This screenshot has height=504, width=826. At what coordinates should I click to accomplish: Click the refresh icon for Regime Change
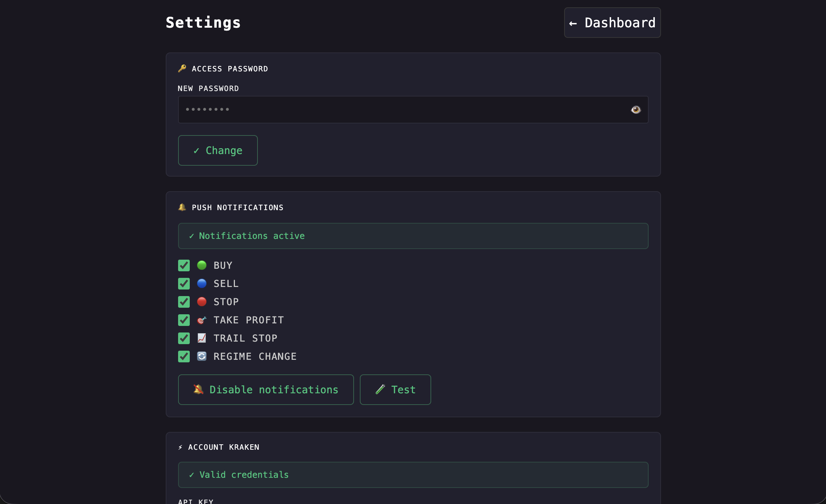click(202, 356)
